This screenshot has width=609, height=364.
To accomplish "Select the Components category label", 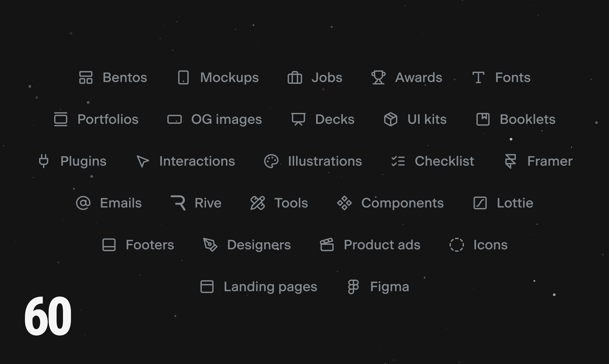I will click(402, 204).
